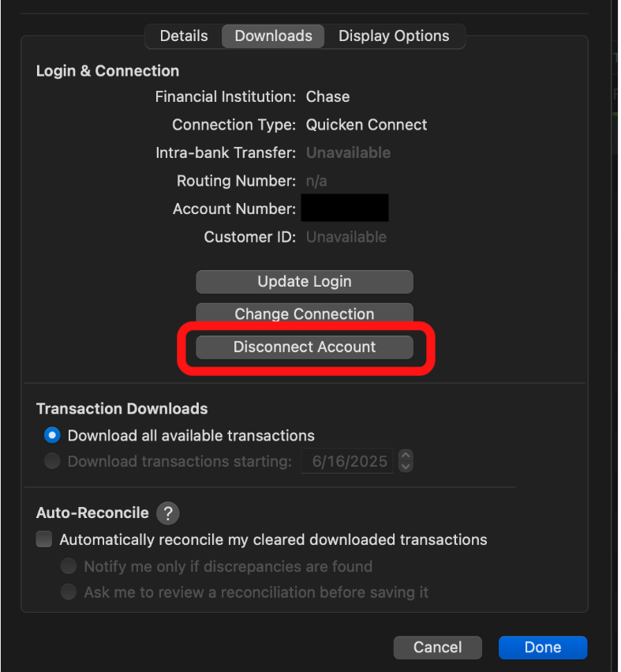Open the Auto-Reconcile help question mark icon
The image size is (621, 672).
click(167, 513)
